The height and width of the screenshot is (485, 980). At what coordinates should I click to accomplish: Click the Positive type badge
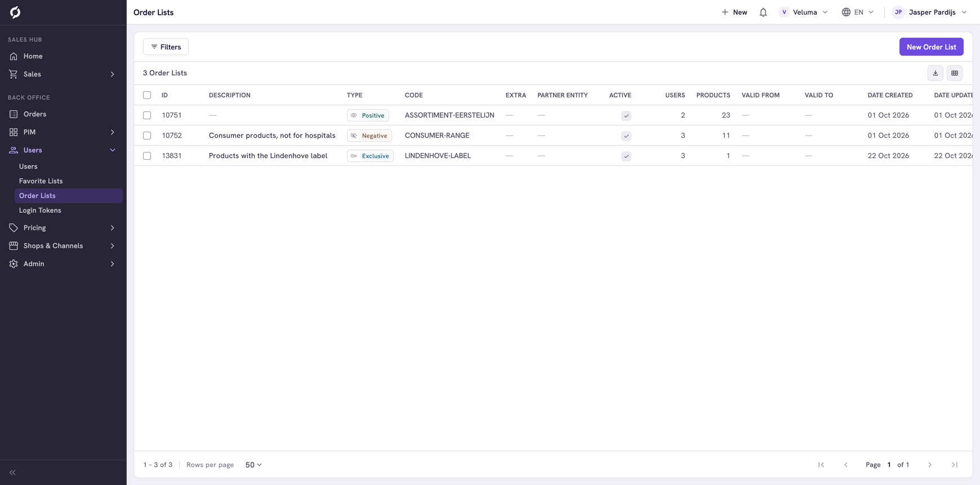368,115
